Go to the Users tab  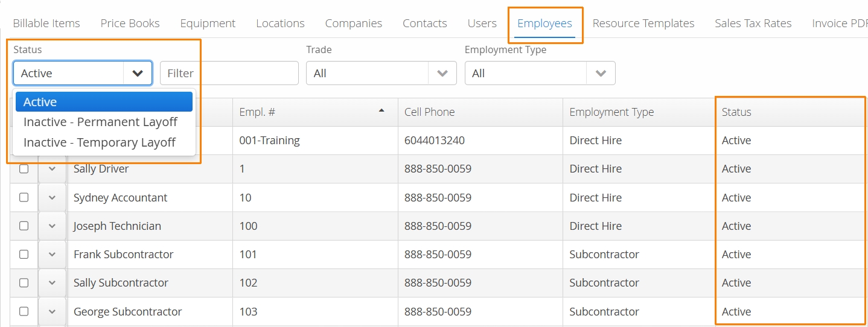tap(482, 24)
